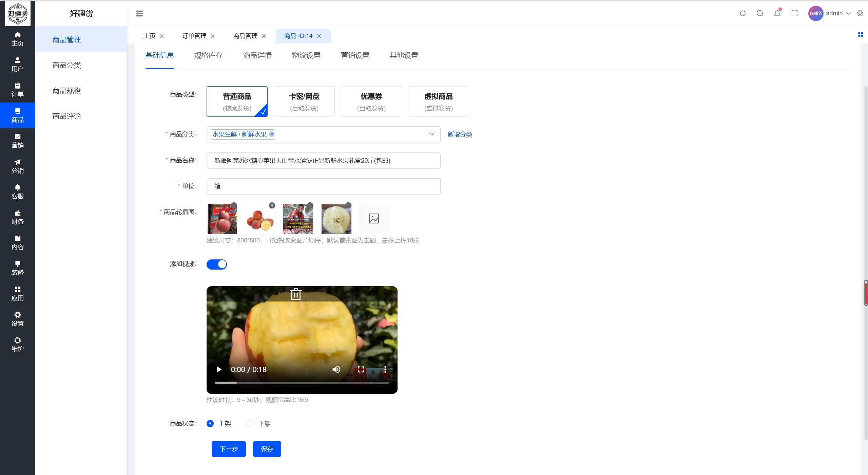868x475 pixels.
Task: Open the notification bell with red dot
Action: click(x=777, y=13)
